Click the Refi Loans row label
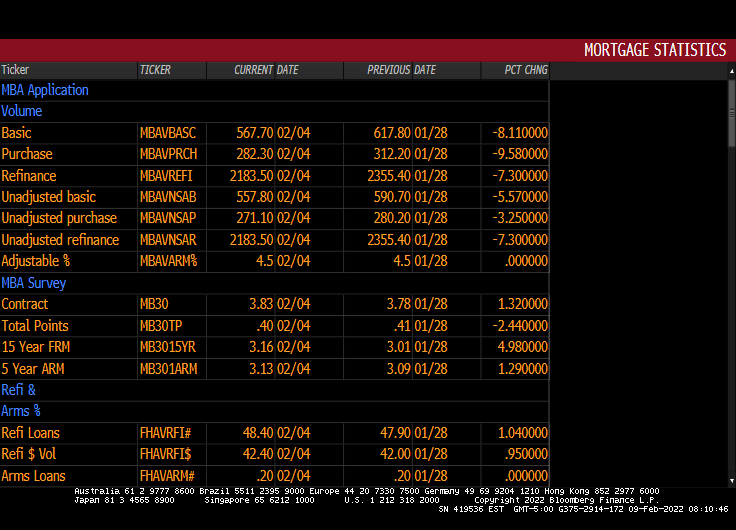The width and height of the screenshot is (736, 530). [x=31, y=433]
